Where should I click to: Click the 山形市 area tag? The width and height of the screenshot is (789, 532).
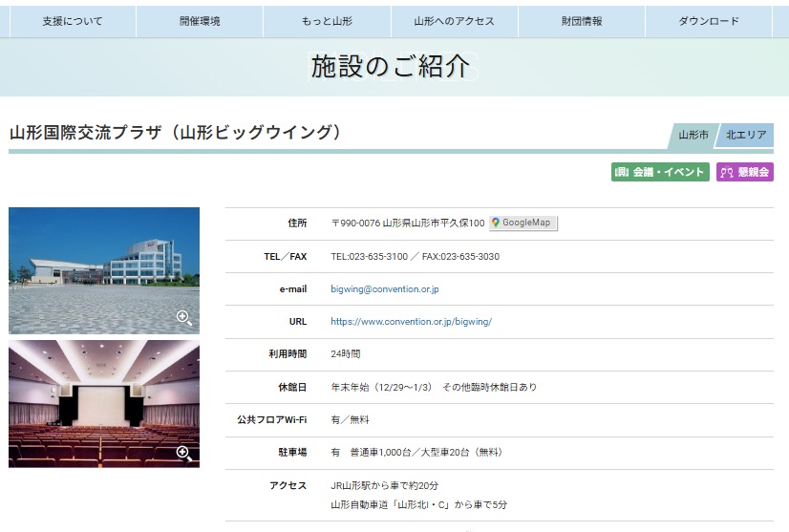693,136
